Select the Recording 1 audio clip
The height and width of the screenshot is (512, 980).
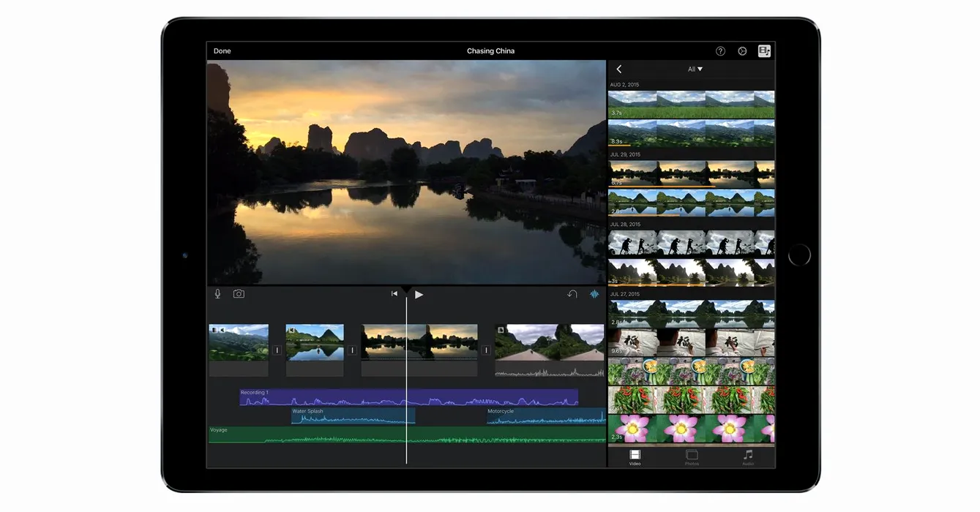[409, 397]
